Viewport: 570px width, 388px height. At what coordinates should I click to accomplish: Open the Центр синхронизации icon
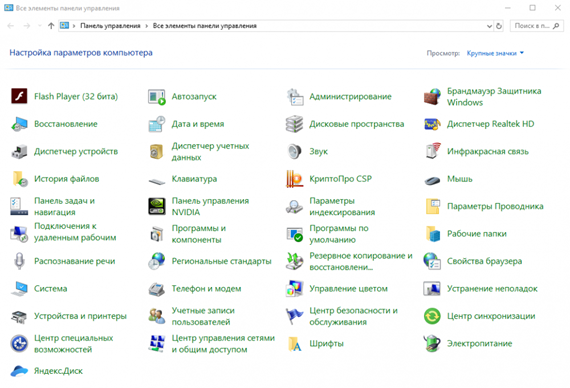(432, 316)
